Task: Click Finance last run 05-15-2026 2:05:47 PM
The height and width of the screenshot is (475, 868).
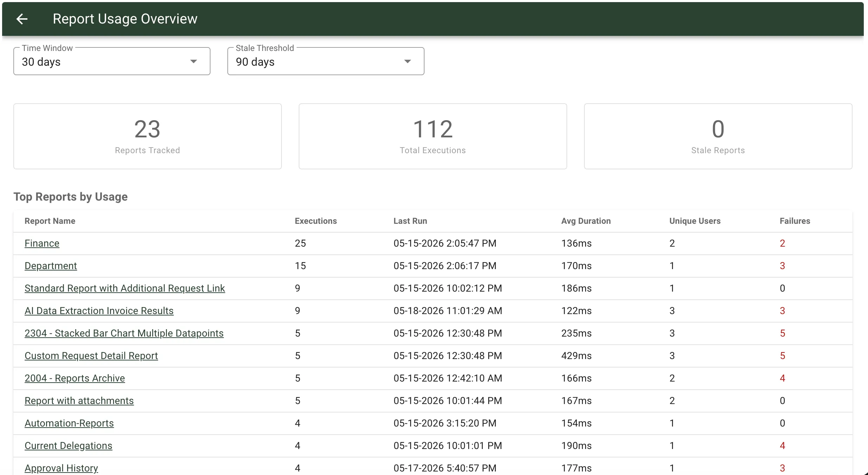Action: click(445, 243)
